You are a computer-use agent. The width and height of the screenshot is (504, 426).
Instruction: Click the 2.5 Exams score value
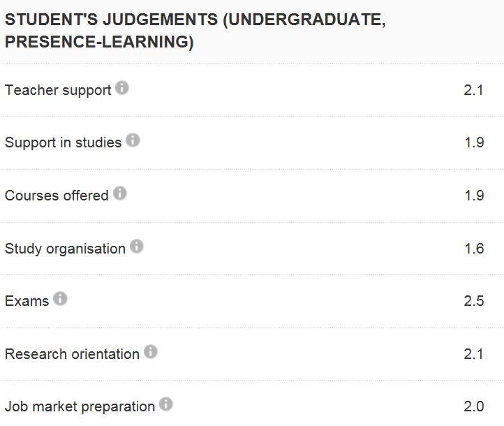click(x=474, y=301)
